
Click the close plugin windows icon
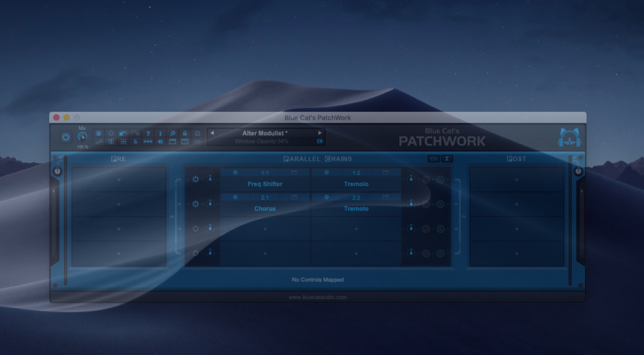(185, 142)
